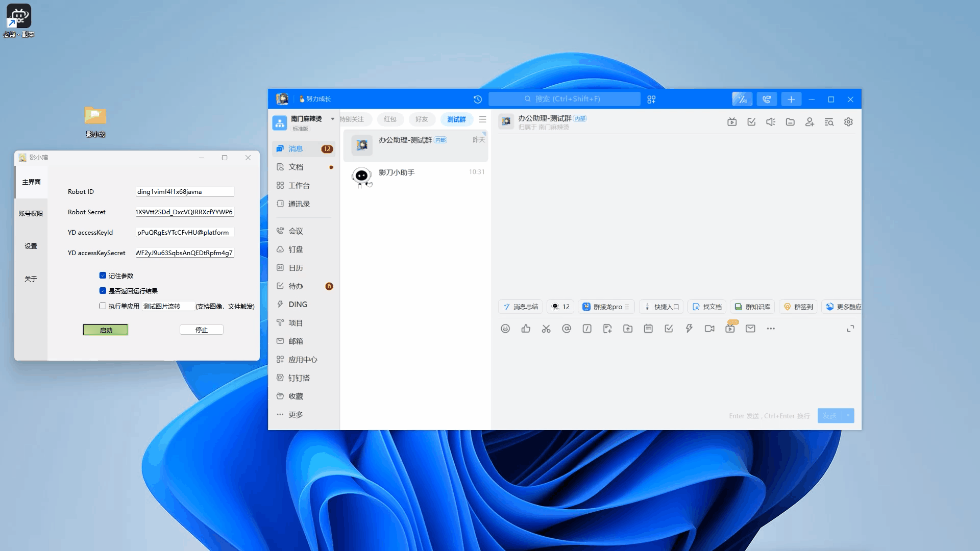Viewport: 980px width, 551px height.
Task: Uncheck 是否返回运行结果 checkbox
Action: tap(103, 291)
